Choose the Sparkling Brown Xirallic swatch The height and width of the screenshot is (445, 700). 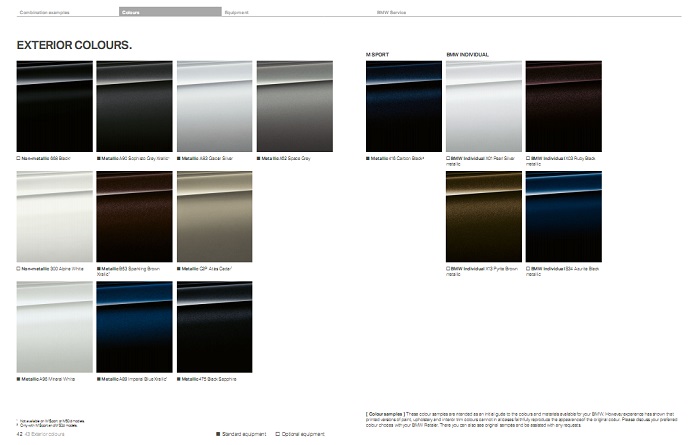(134, 216)
